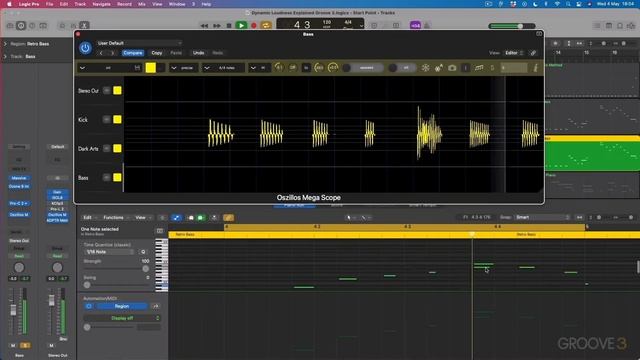Click the Undo button in plugin header
The width and height of the screenshot is (640, 360).
(198, 53)
